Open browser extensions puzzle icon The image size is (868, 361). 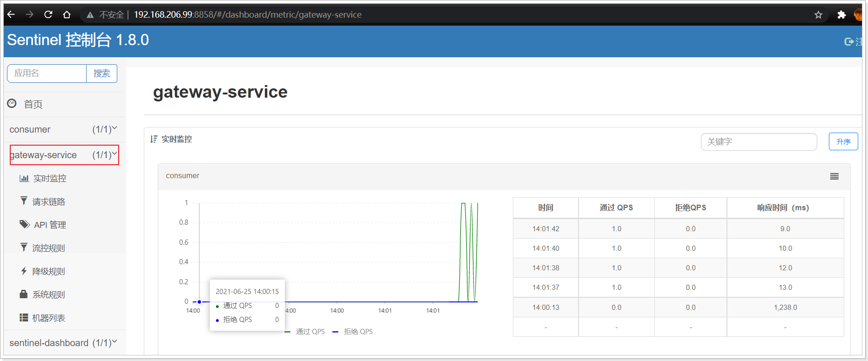click(x=841, y=15)
